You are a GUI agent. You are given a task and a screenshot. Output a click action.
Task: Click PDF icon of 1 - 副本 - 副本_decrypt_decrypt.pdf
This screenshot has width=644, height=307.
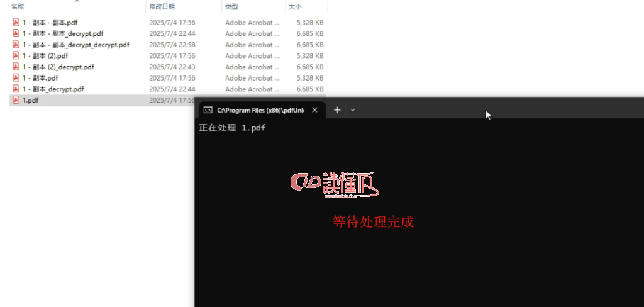pyautogui.click(x=16, y=45)
